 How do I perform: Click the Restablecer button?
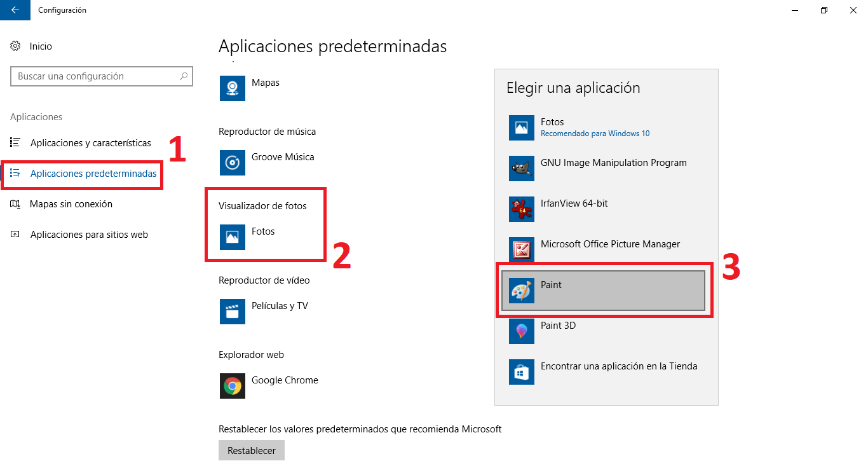252,450
